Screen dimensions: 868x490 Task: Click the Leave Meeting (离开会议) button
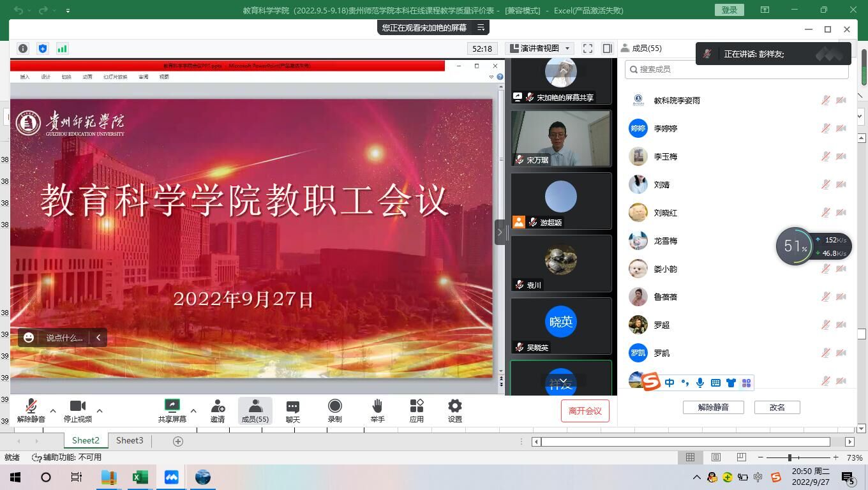tap(585, 410)
